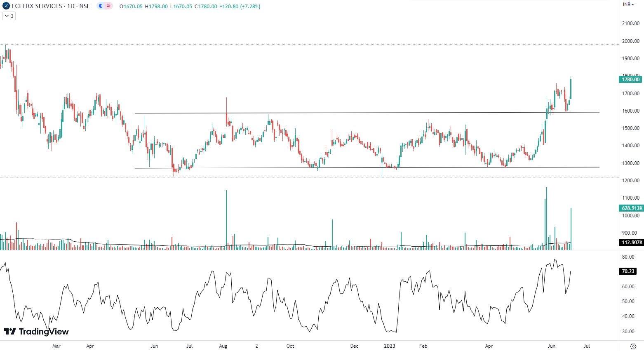This screenshot has width=644, height=351.
Task: Click the RSI value label 70.23
Action: click(628, 271)
